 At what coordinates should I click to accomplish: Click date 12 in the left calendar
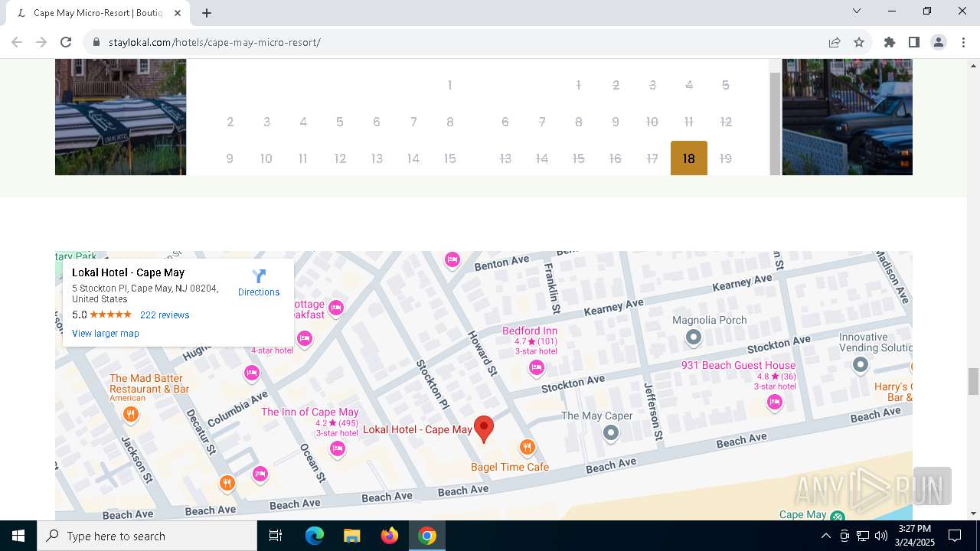tap(340, 158)
